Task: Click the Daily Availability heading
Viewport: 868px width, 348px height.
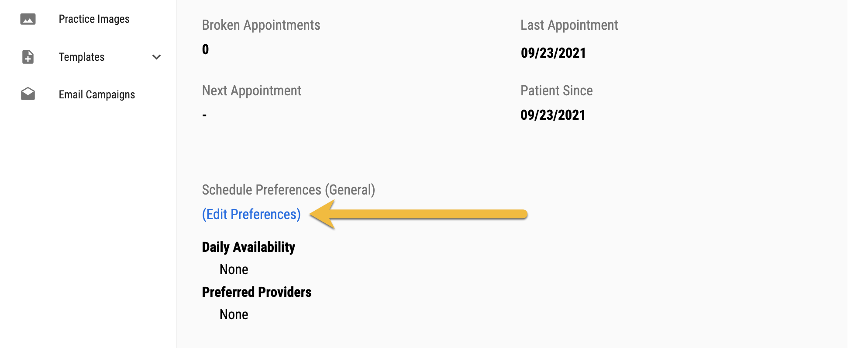Action: (x=248, y=247)
